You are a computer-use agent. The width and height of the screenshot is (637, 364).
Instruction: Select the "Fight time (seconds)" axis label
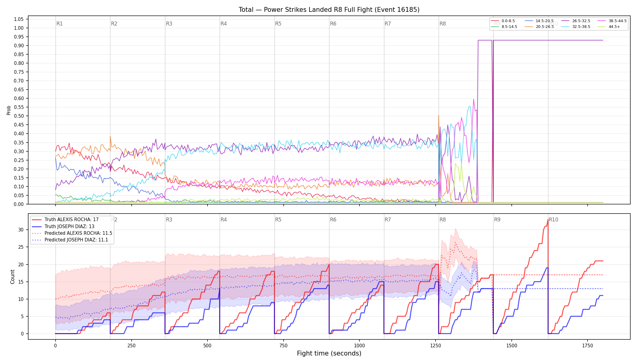pos(329,353)
